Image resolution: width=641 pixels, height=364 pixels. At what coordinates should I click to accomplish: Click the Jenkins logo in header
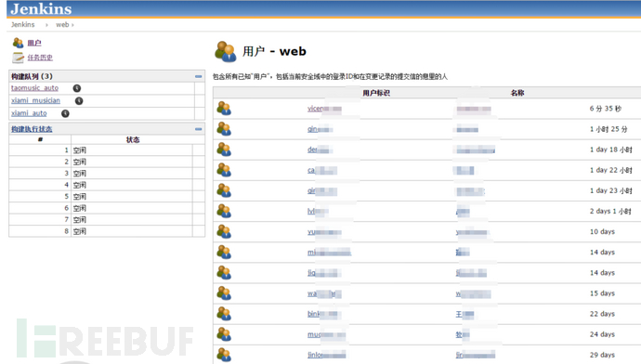(x=41, y=9)
